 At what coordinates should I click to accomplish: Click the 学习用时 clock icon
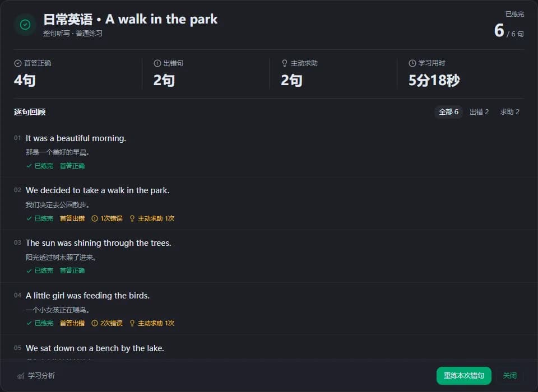pos(412,63)
